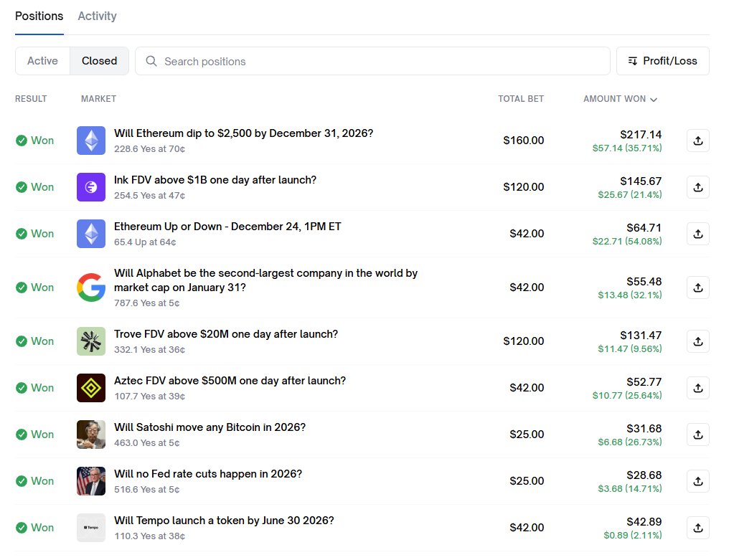The width and height of the screenshot is (734, 560).
Task: Share the Satoshi move any Bitcoin position
Action: point(697,434)
